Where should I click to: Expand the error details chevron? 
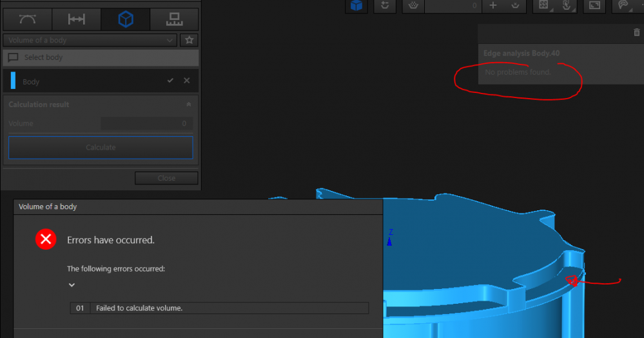click(x=72, y=285)
